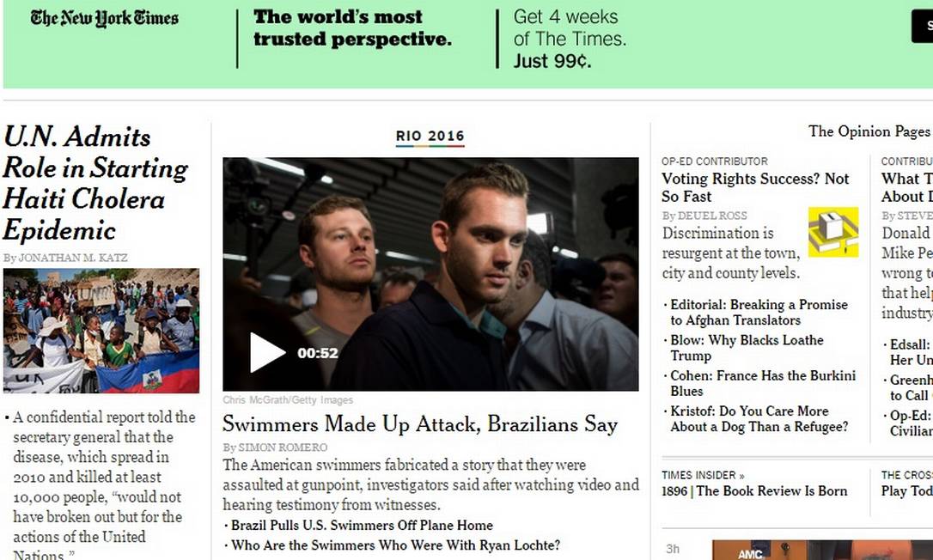The image size is (933, 560).
Task: Click the Get 4 weeks offer text
Action: coord(570,39)
